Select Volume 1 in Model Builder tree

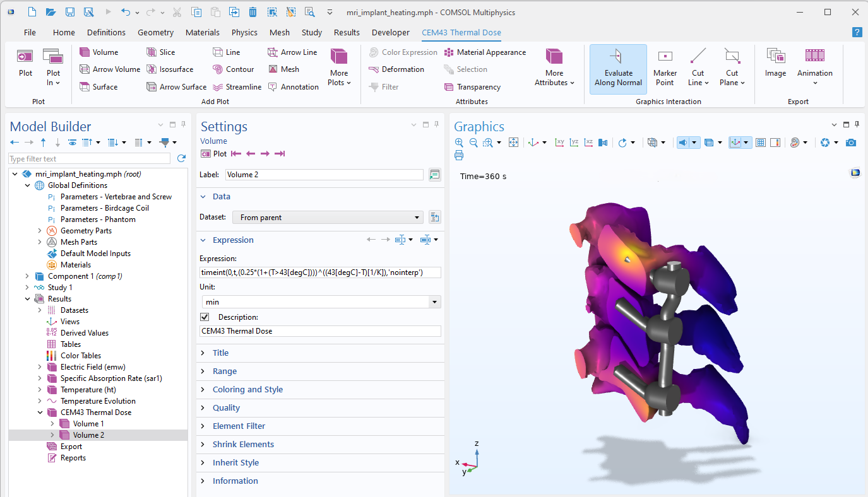click(88, 424)
